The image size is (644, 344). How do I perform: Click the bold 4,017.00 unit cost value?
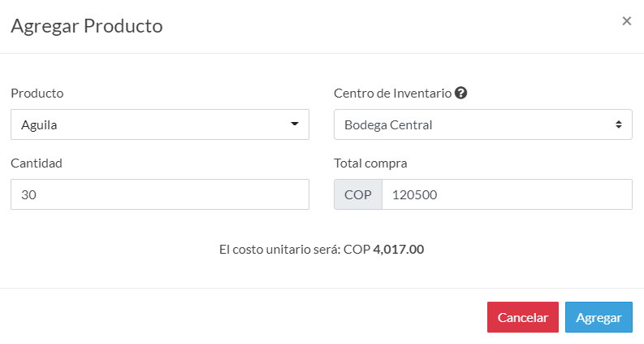(x=399, y=250)
